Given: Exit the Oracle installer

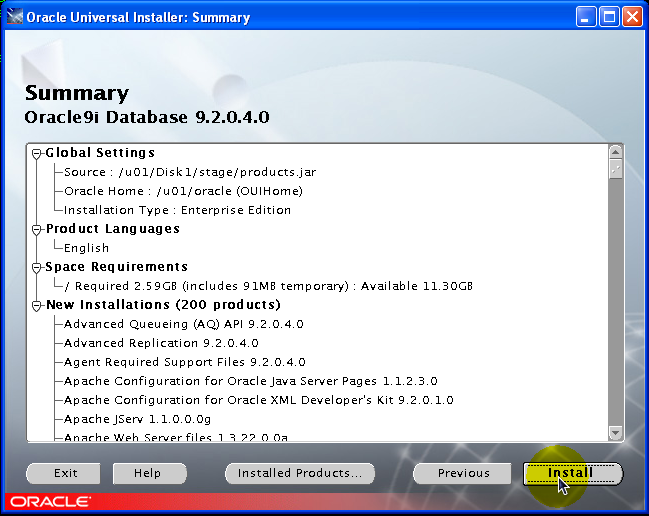Looking at the screenshot, I should click(x=63, y=473).
